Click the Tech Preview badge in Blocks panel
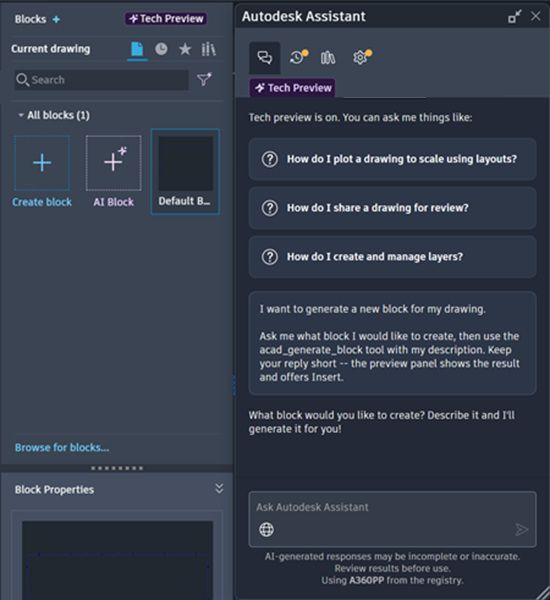 tap(166, 18)
